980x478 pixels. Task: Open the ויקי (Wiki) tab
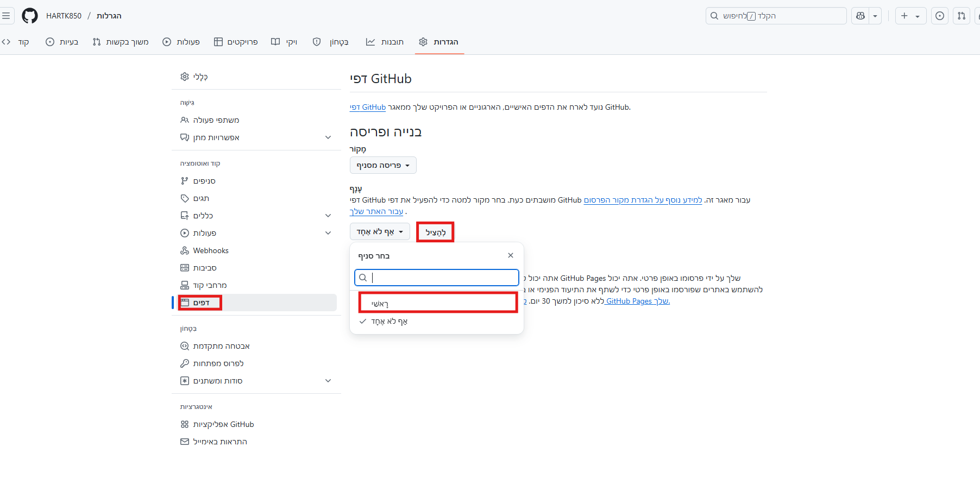point(284,42)
